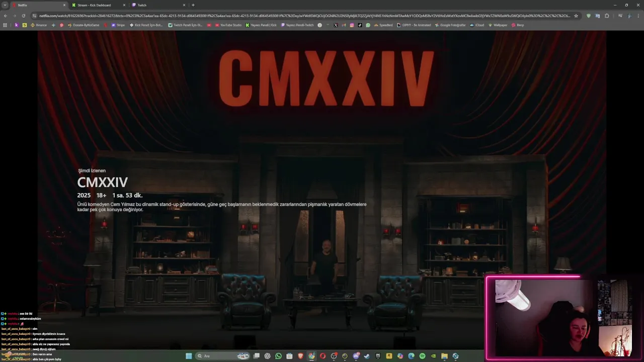Open the Donate-ByNoGame bookmark
Image resolution: width=644 pixels, height=362 pixels.
coord(84,25)
